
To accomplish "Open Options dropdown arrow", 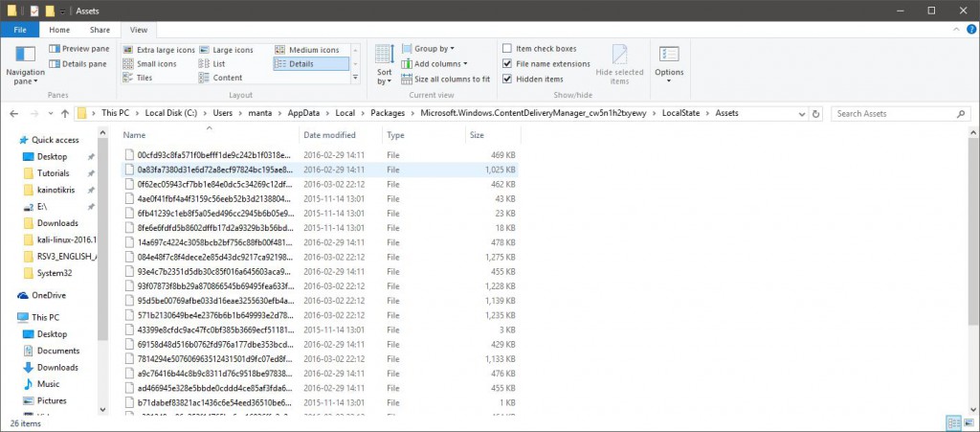I will 669,81.
